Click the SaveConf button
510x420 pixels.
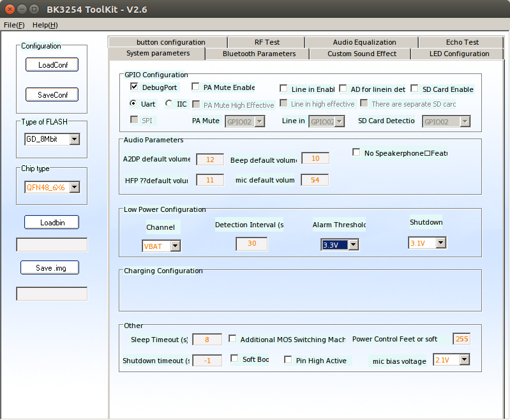(x=52, y=94)
